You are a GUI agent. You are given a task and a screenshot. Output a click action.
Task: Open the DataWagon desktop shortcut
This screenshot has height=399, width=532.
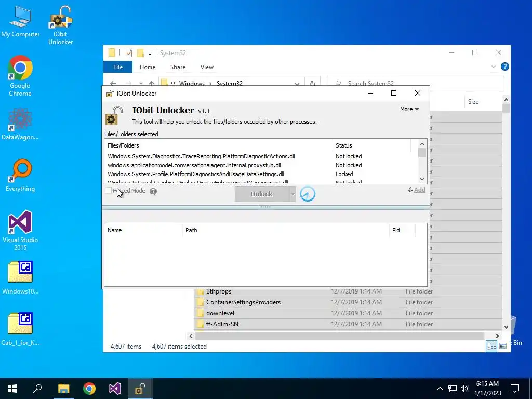click(x=20, y=124)
